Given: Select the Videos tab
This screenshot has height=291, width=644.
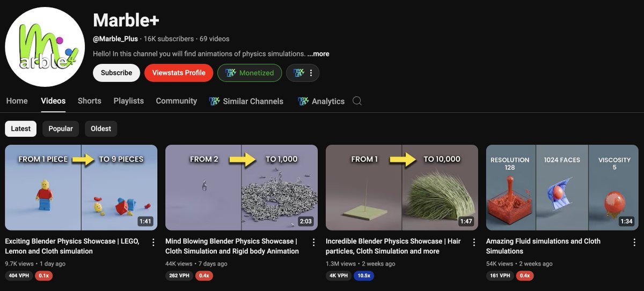Looking at the screenshot, I should (x=53, y=101).
